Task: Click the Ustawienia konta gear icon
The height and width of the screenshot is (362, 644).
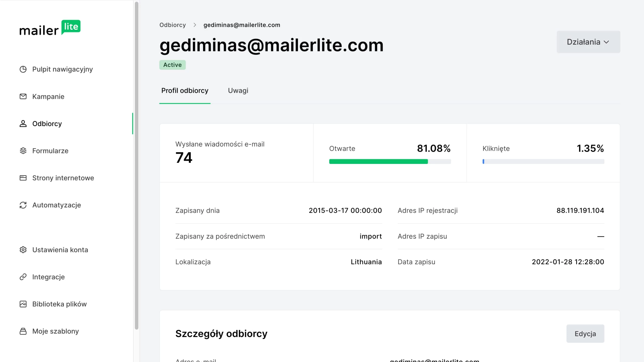Action: pos(23,250)
